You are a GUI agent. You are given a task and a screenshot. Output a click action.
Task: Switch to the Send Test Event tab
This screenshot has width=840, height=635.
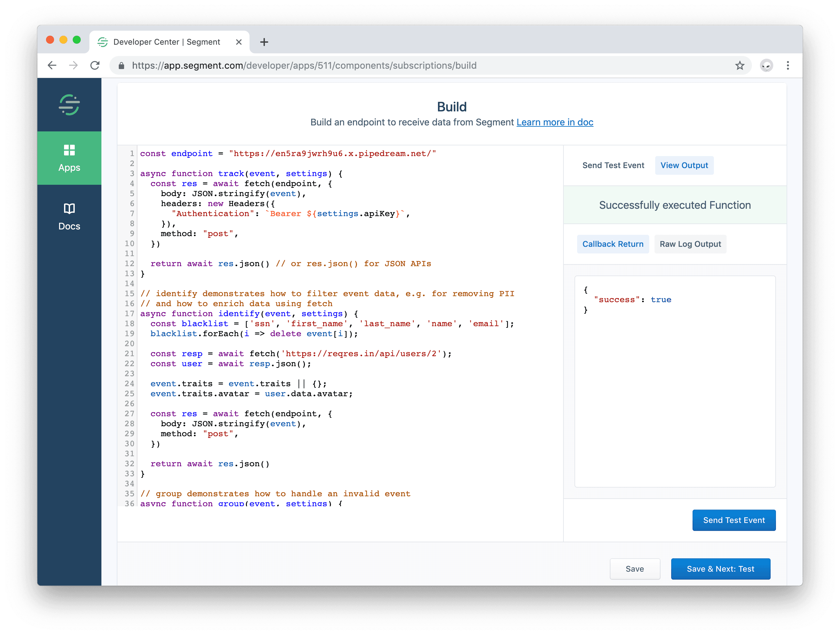click(613, 165)
